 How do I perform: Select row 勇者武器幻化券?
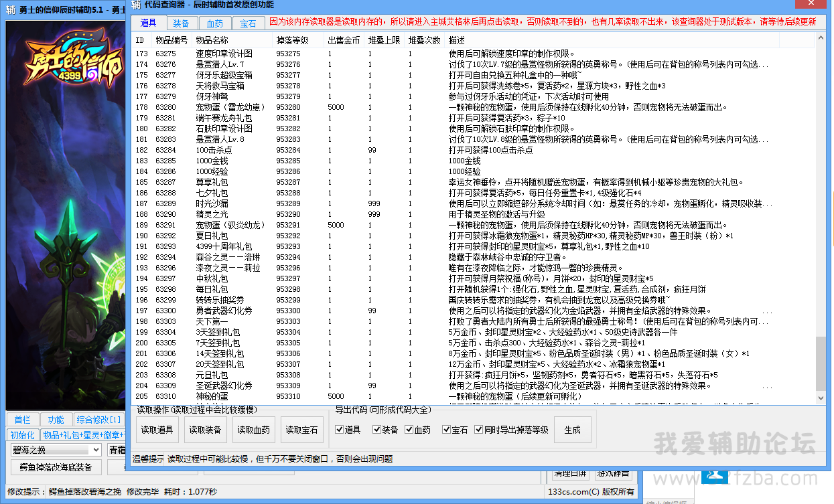point(473,311)
